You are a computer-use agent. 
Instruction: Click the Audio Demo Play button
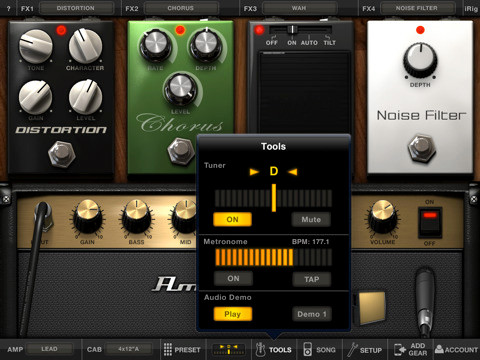pos(232,314)
